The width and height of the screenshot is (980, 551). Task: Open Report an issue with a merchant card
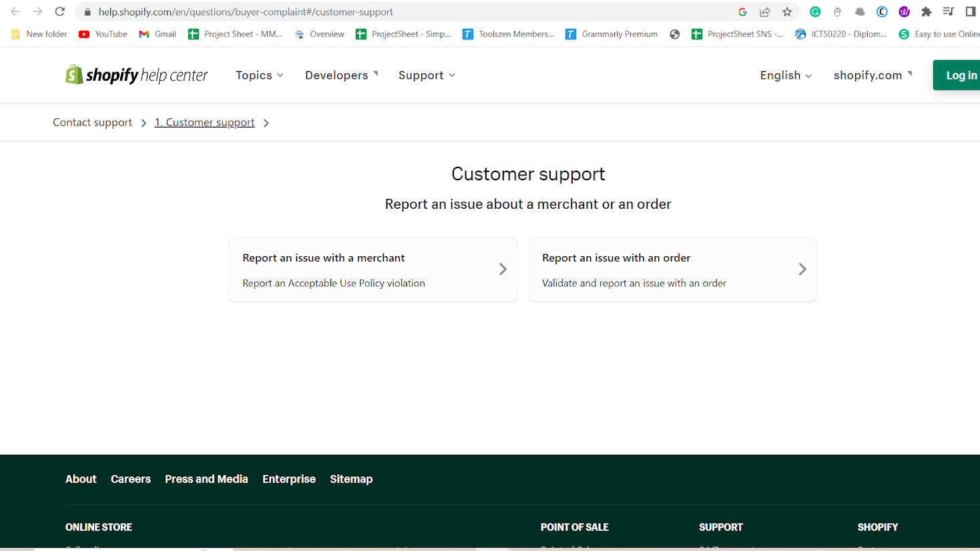(373, 269)
